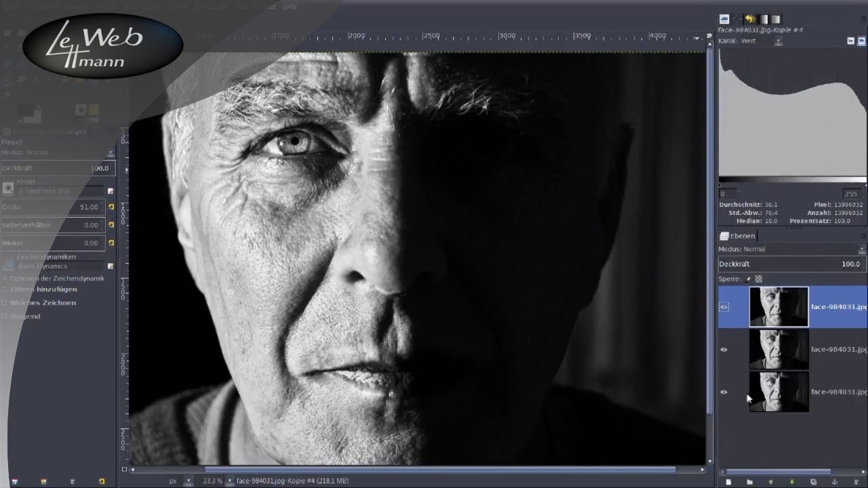
Task: Switch histogram to linear view
Action: coord(851,41)
